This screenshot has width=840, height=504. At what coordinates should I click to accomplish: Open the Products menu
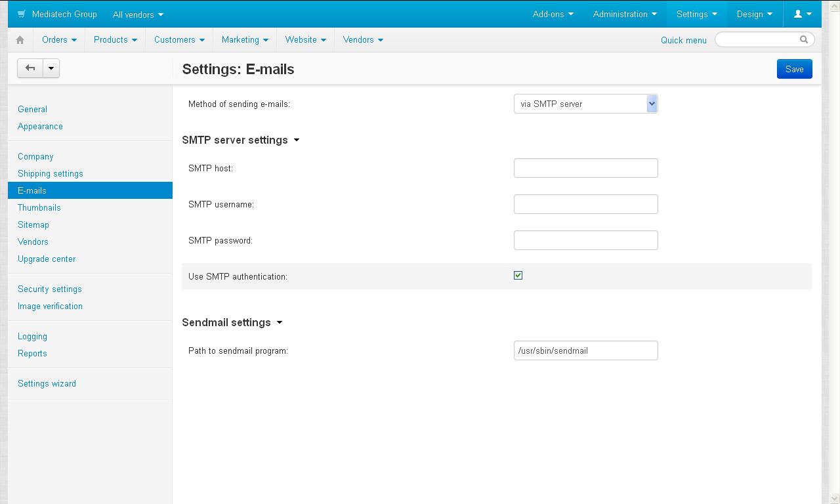pyautogui.click(x=115, y=39)
